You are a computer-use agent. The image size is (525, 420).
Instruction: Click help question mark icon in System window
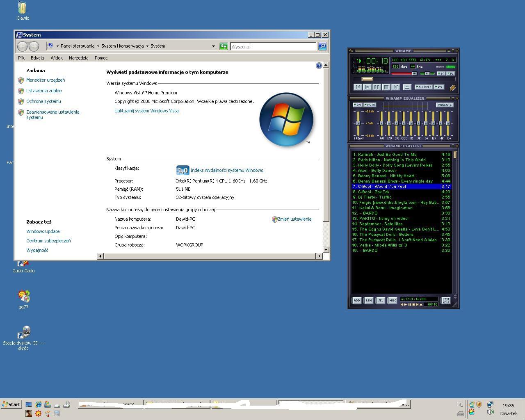[x=319, y=66]
